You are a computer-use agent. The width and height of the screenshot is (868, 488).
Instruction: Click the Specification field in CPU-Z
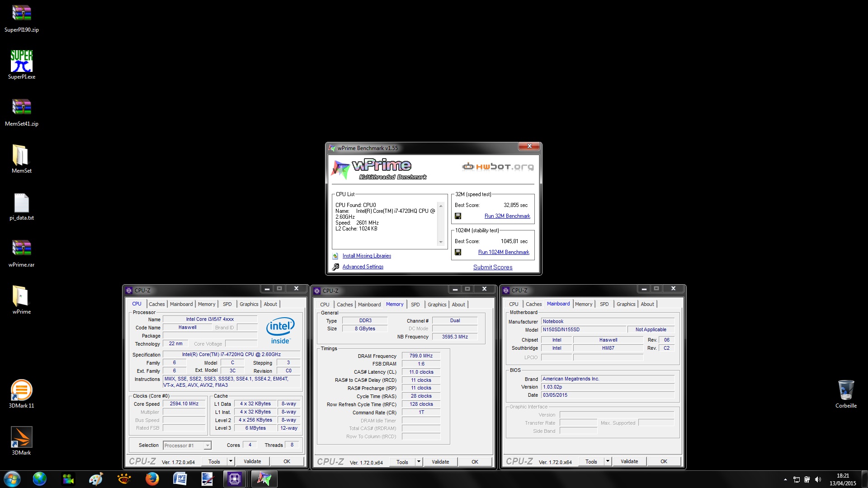[x=231, y=355]
